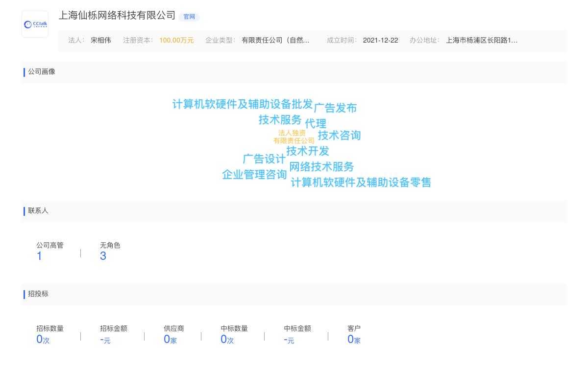Click the 广告发布 keyword tag

[x=335, y=108]
